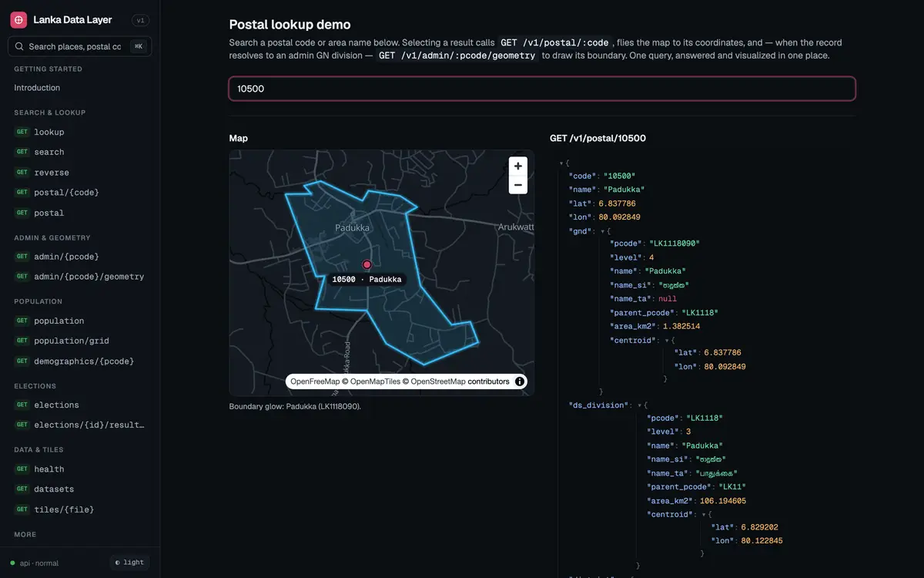Collapse the gnd JSON node

601,231
